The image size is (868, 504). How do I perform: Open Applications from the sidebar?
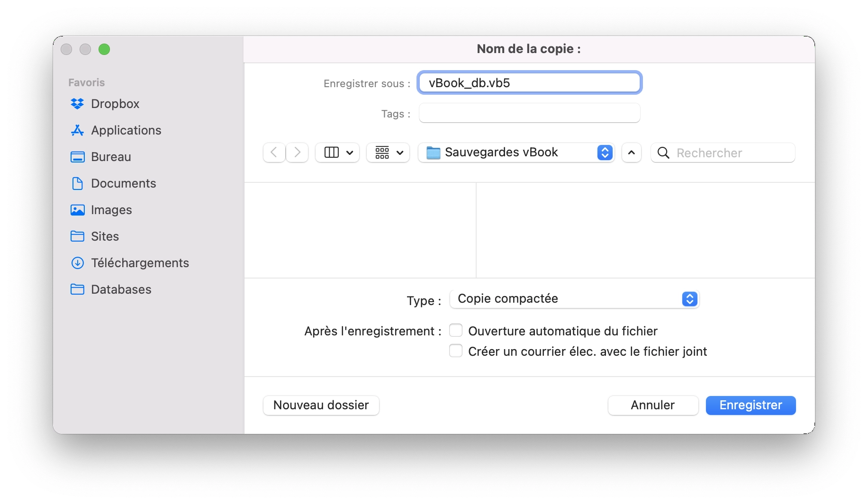[77, 130]
